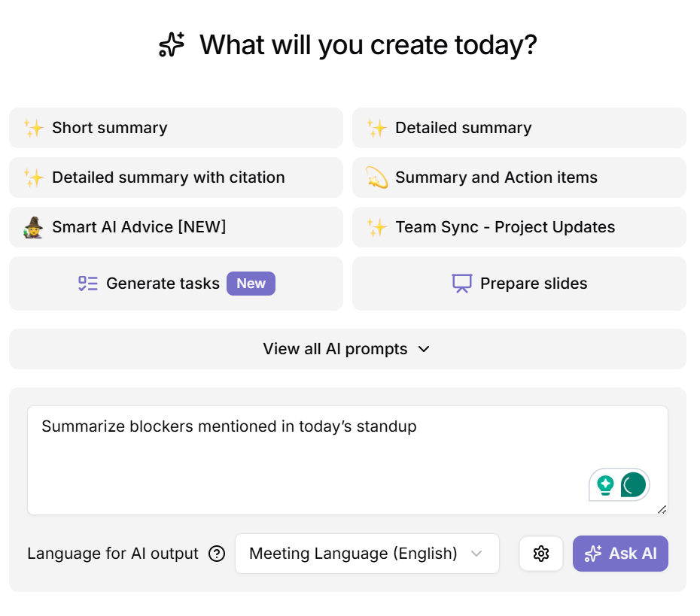Screen dimensions: 700x616
Task: Open Smart AI Advice [NEW] prompt
Action: (176, 227)
